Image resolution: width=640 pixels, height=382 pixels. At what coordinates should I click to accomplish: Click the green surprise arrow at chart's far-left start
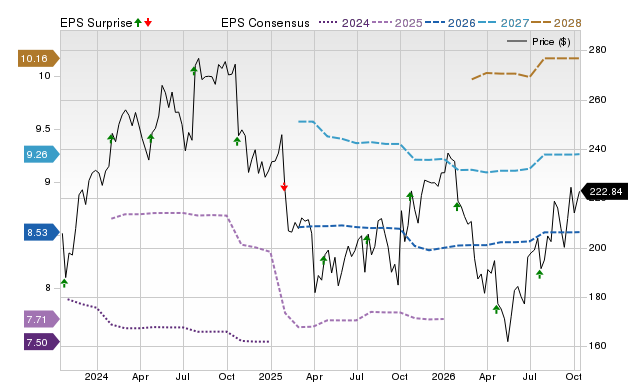64,283
